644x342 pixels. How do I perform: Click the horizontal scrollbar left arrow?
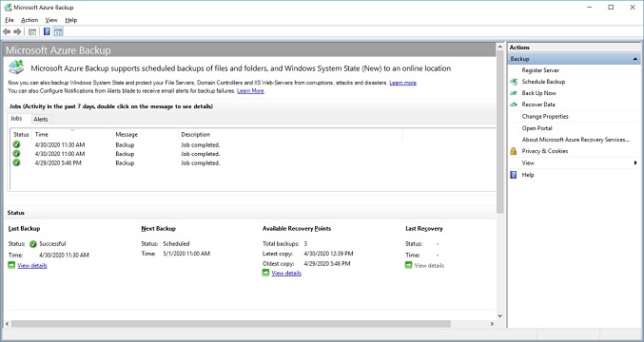pyautogui.click(x=7, y=324)
